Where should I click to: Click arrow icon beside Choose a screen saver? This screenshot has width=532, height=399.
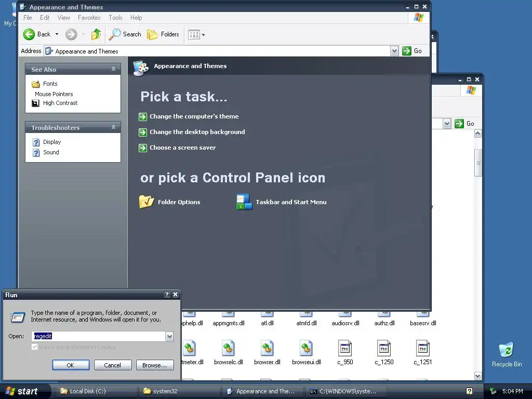tap(143, 148)
